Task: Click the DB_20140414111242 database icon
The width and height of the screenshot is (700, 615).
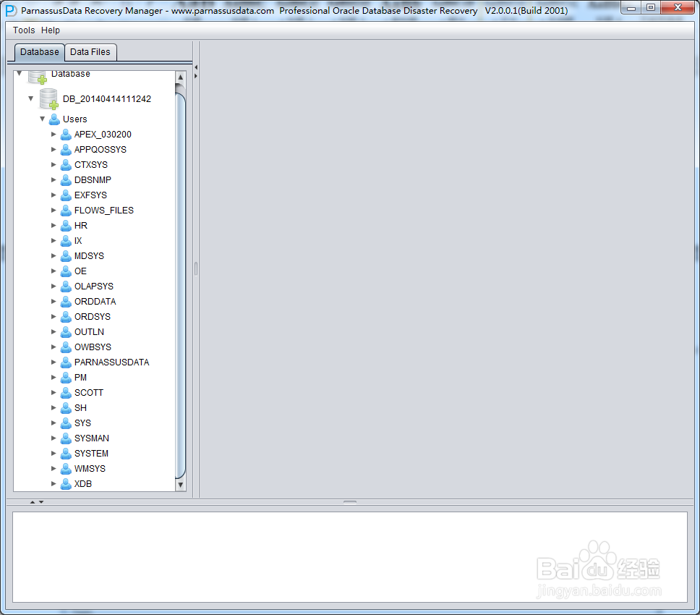Action: (x=48, y=98)
